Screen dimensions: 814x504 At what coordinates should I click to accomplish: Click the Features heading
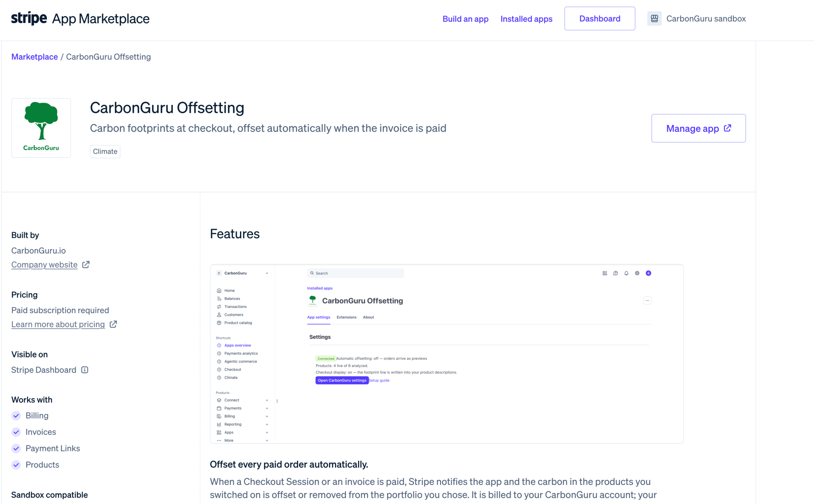tap(235, 234)
